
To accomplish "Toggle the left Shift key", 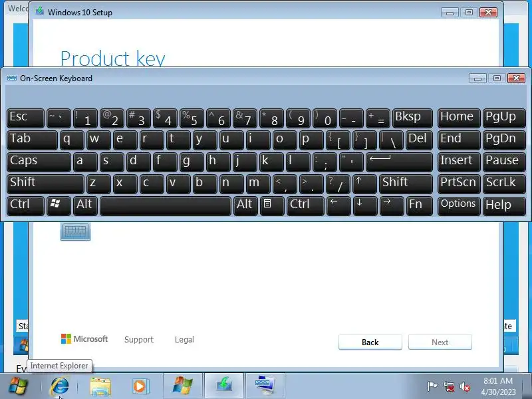I will coord(45,184).
